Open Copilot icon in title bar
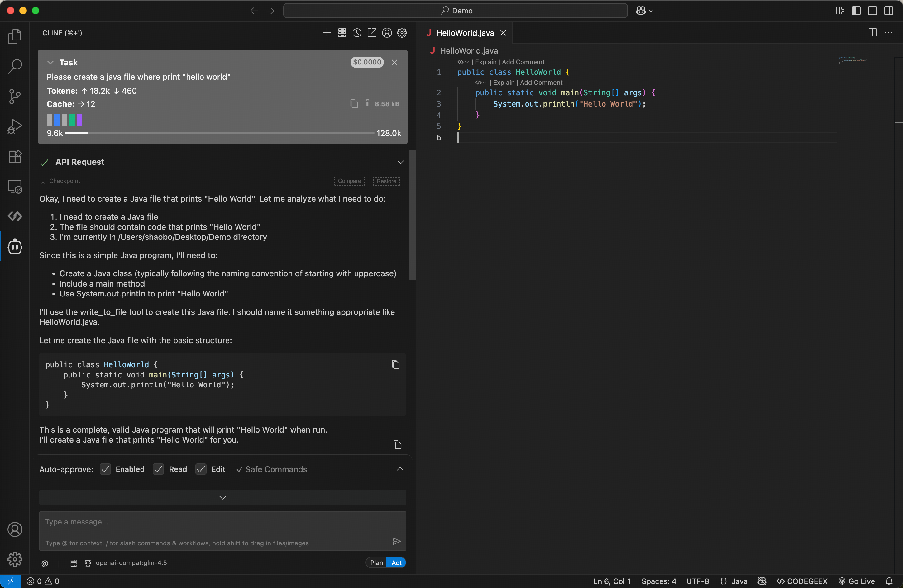 click(x=640, y=11)
